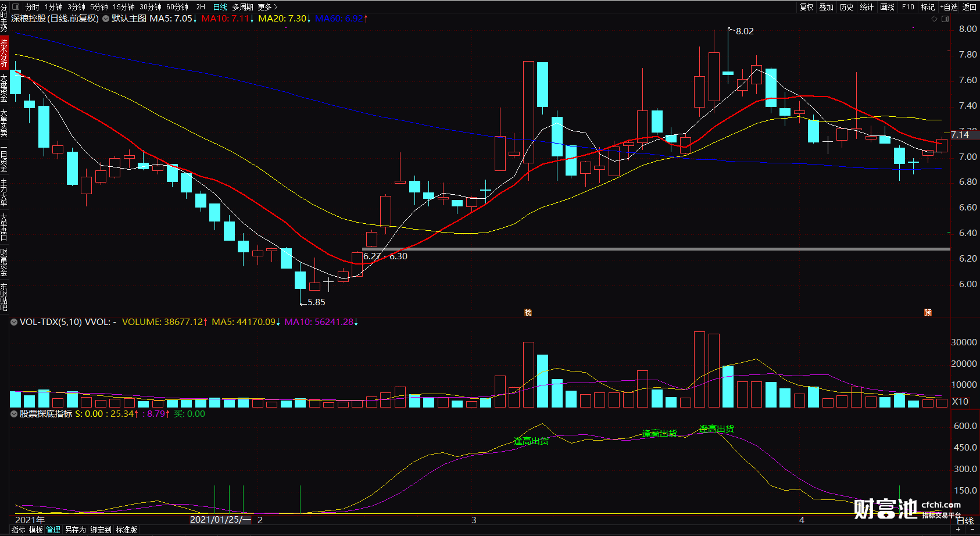This screenshot has height=536, width=980.
Task: Open the 历史 history button
Action: pos(847,7)
